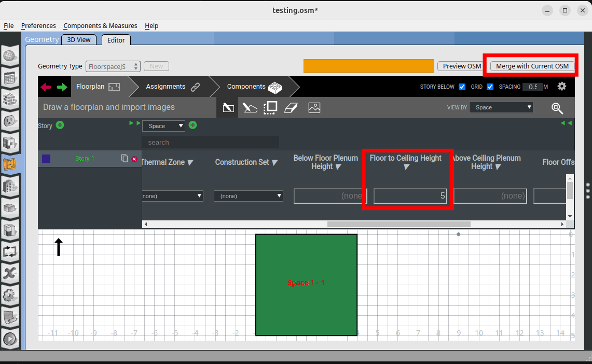Image resolution: width=592 pixels, height=364 pixels.
Task: Uncheck the Story Below checkbox
Action: coord(462,87)
